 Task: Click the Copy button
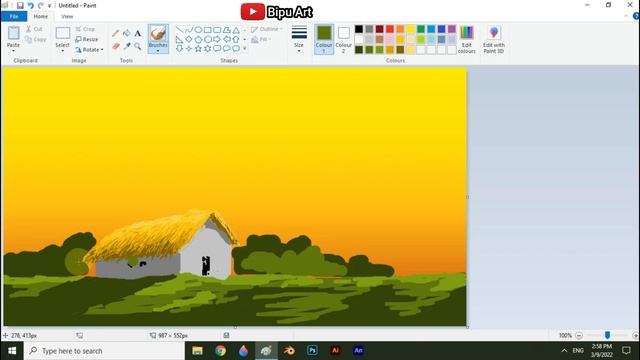pyautogui.click(x=36, y=40)
